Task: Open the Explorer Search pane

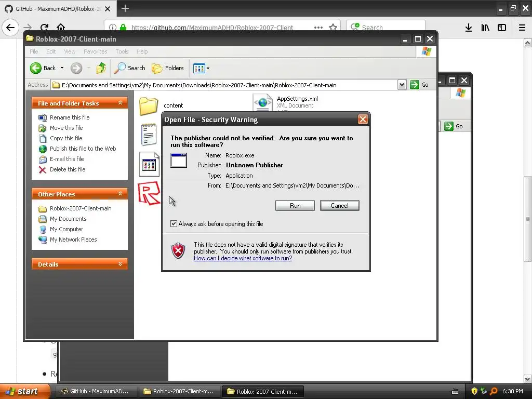Action: coord(129,68)
